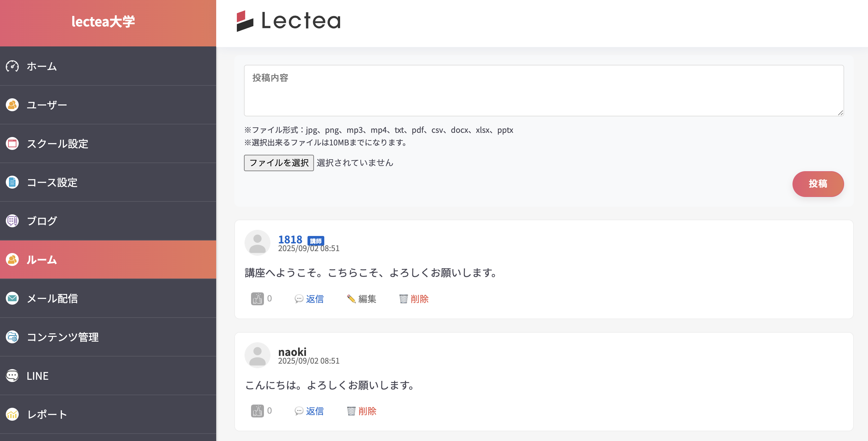Open the ブログ icon in the sidebar
The height and width of the screenshot is (441, 868).
[12, 221]
